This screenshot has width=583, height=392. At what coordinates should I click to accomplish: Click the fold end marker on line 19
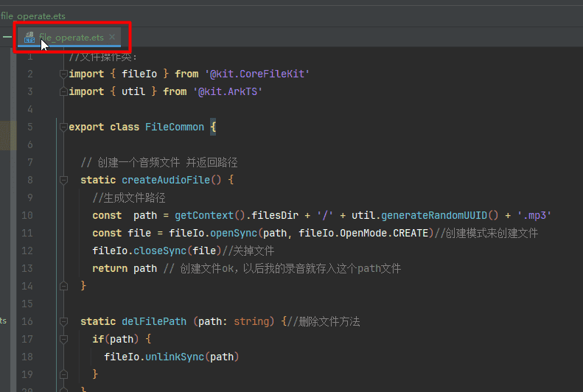[x=63, y=374]
